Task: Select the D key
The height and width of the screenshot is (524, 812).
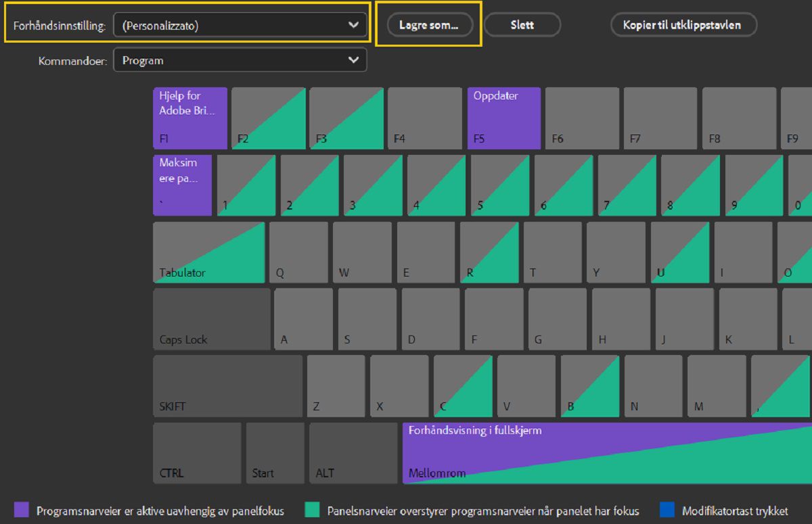Action: [x=431, y=319]
